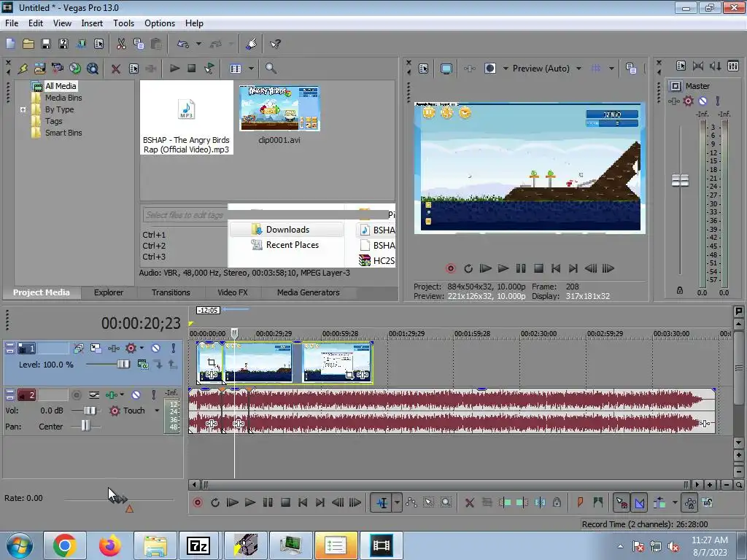This screenshot has height=560, width=747.
Task: Switch to the Explorer tab
Action: point(109,292)
